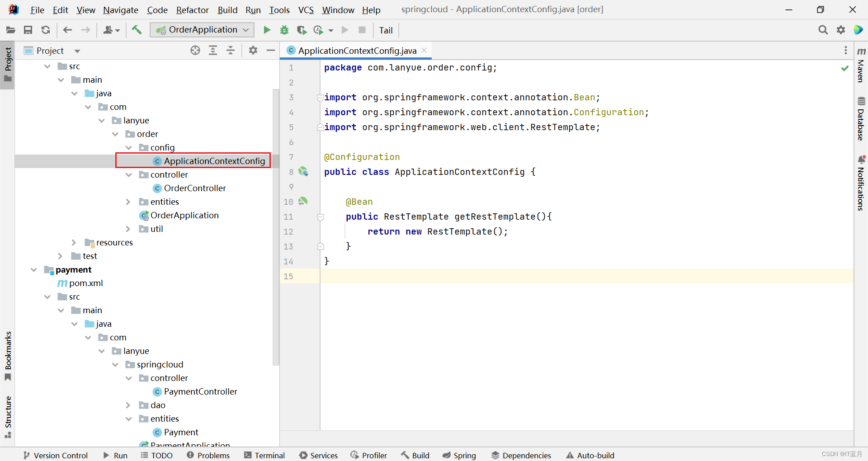This screenshot has height=461, width=868.
Task: Click the Spring bean gutter icon on line 8
Action: tap(304, 172)
